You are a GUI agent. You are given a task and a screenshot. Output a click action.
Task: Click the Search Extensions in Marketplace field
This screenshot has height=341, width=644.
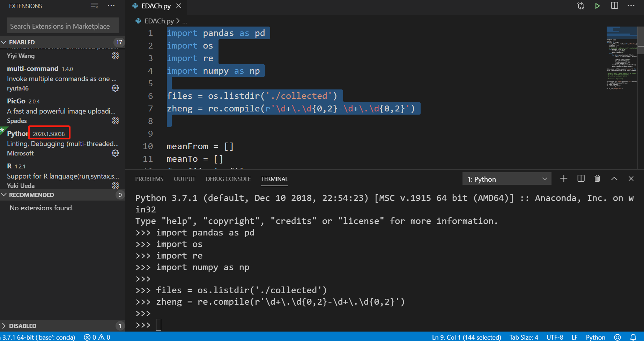(x=62, y=25)
